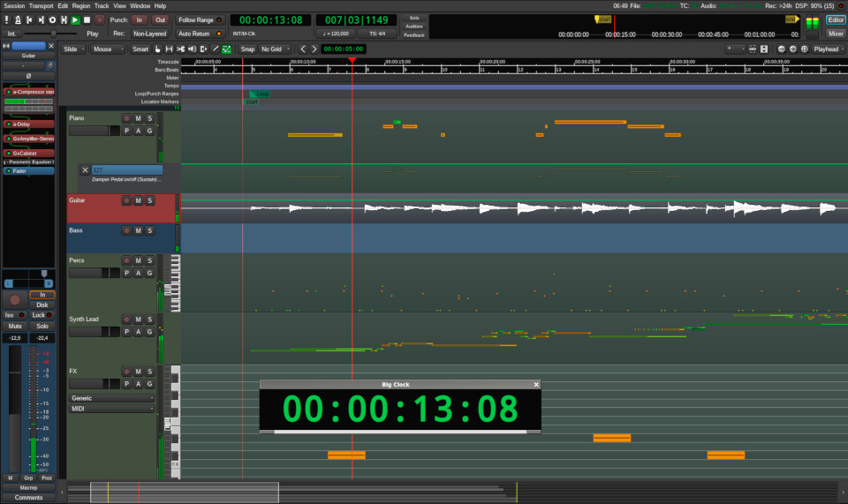This screenshot has height=504, width=848.
Task: Toggle the metronome click icon
Action: 18,20
